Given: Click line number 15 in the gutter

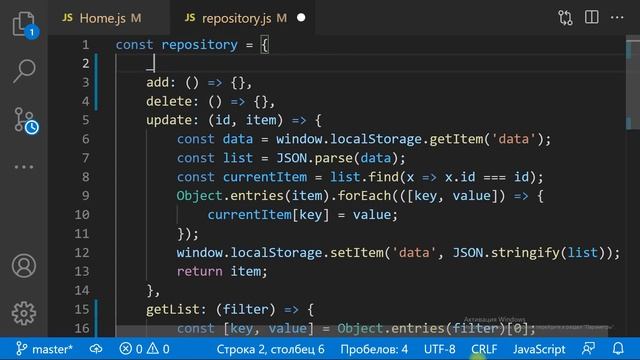Looking at the screenshot, I should coord(82,309).
